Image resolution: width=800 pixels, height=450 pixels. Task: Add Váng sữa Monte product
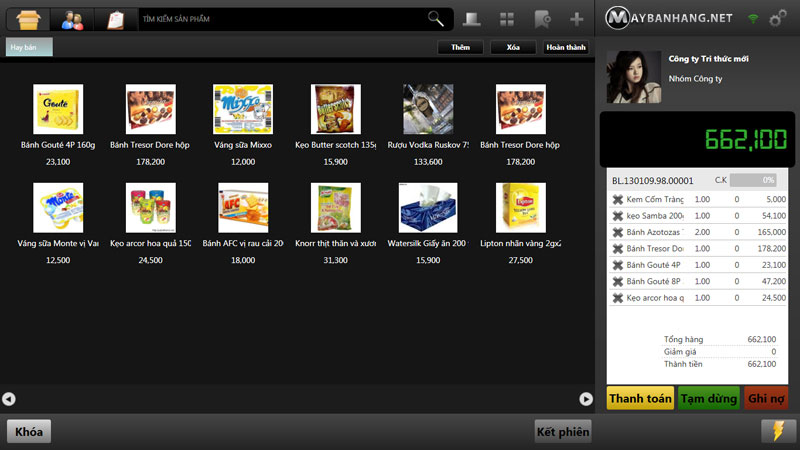pos(58,208)
